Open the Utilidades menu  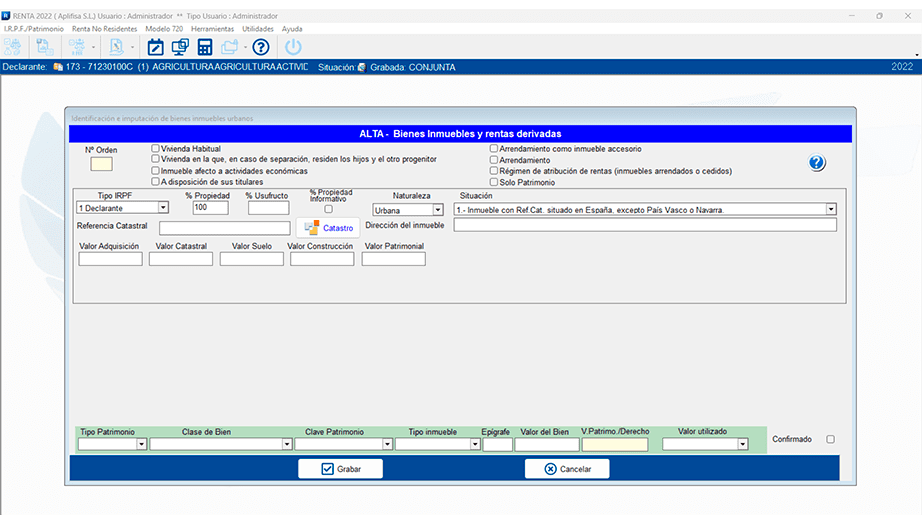click(x=258, y=29)
